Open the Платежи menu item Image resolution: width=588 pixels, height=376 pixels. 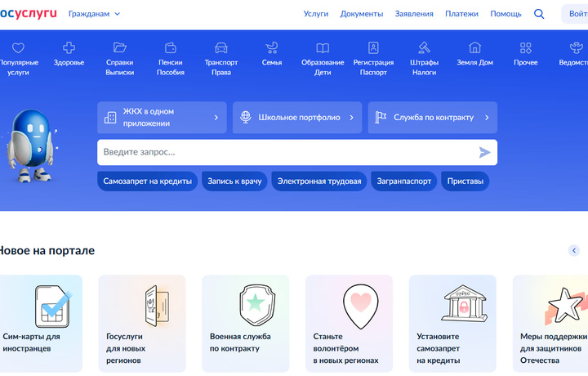461,14
